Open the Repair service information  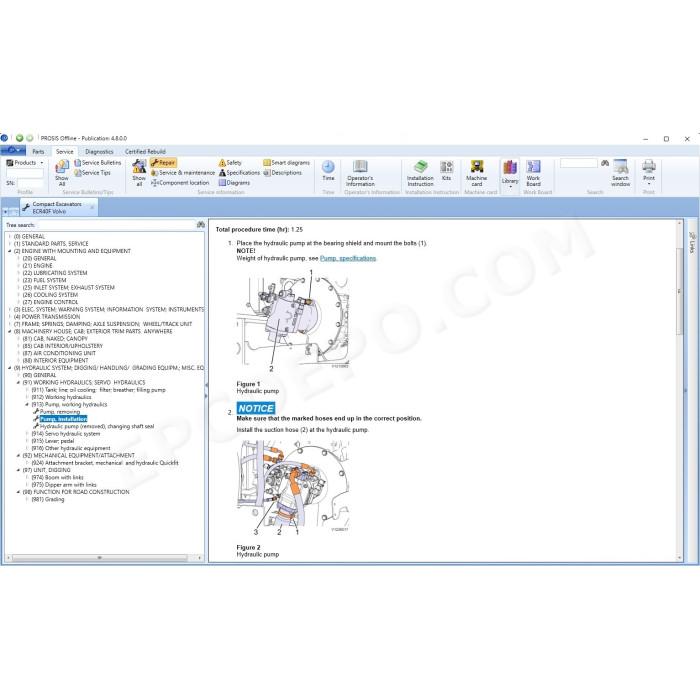tap(163, 162)
